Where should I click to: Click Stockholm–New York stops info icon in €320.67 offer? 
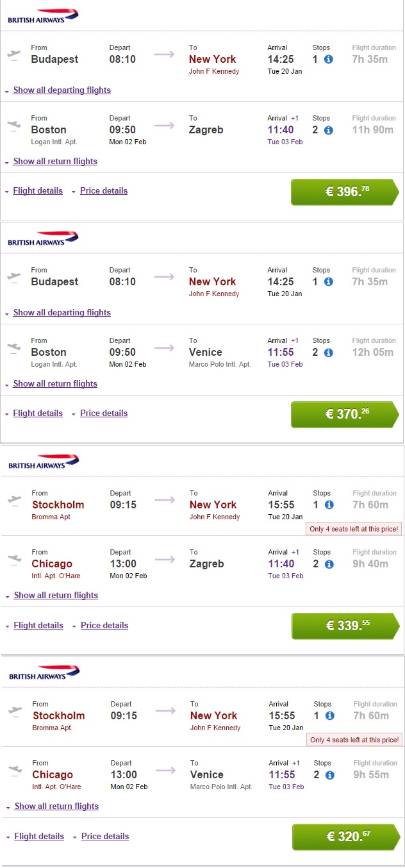[x=330, y=716]
